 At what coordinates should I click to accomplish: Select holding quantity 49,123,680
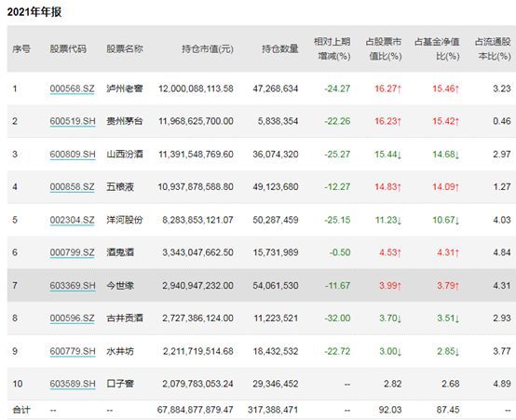point(276,186)
